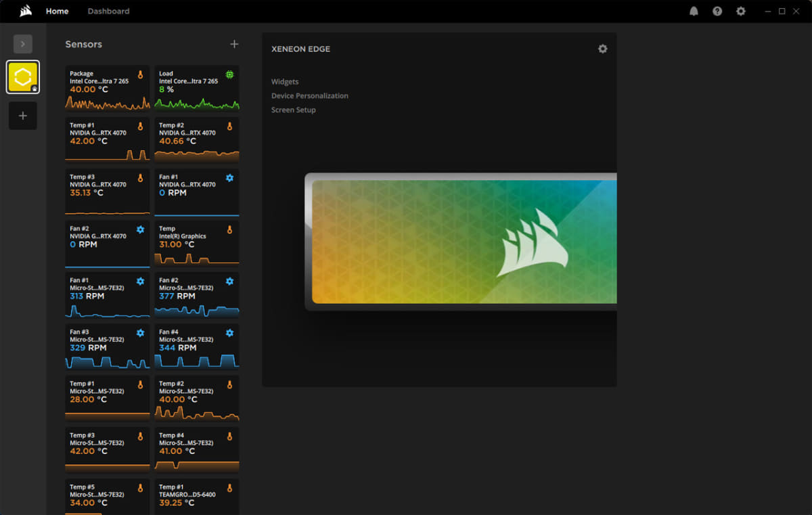Add a sensor with the Sensors plus icon

234,44
